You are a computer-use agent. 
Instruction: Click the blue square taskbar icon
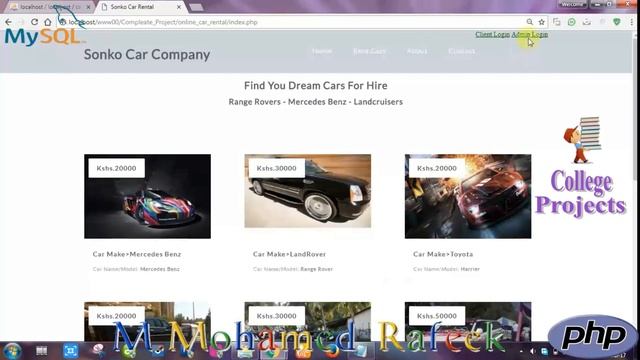[70, 351]
